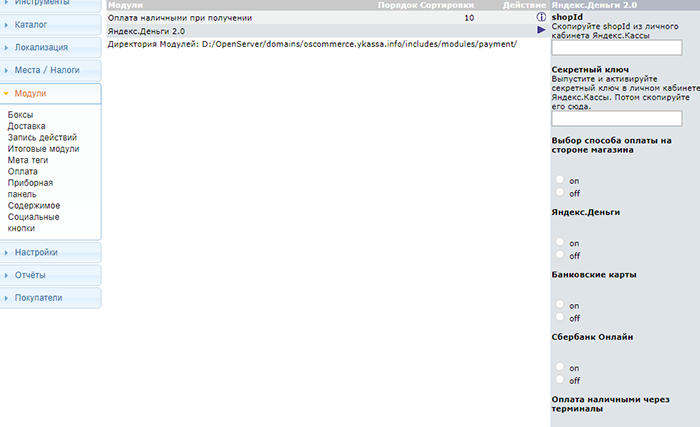Open the Боксы modules link
Screen dimensions: 700x427
point(21,115)
